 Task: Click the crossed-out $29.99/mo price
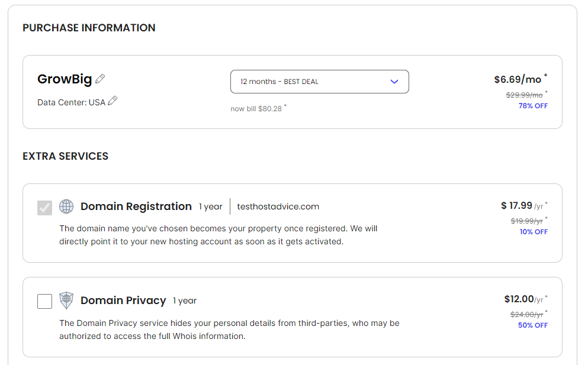click(524, 95)
